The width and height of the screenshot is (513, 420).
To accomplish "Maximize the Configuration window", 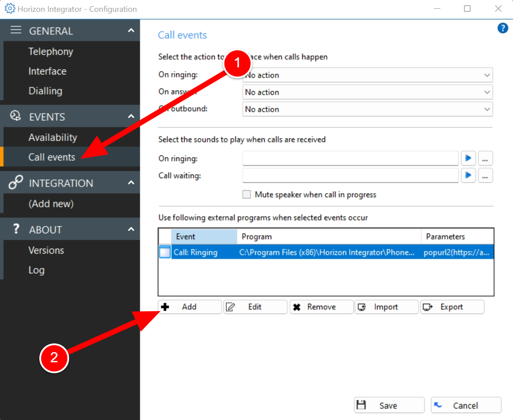I will 467,9.
